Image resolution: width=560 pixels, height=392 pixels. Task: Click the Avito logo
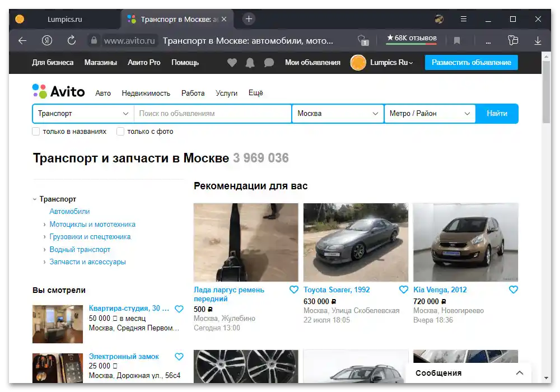(x=59, y=92)
